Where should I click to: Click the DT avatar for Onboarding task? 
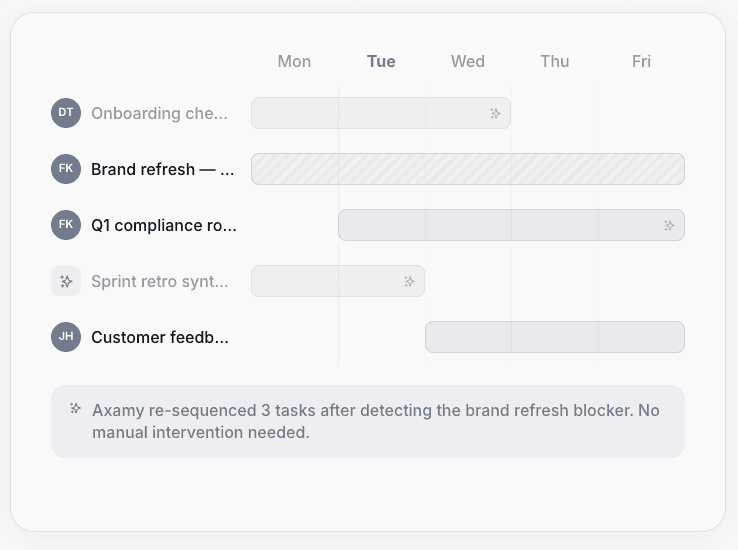tap(65, 113)
